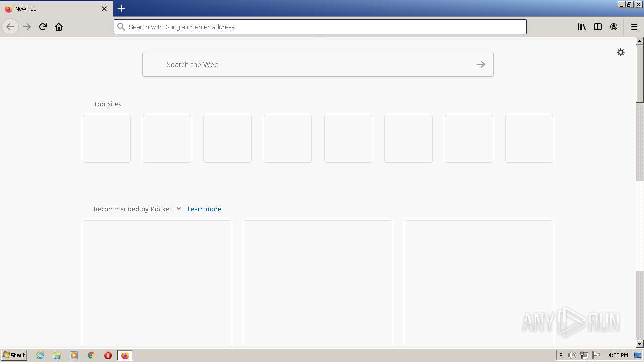Open Action Center flag icon
The height and width of the screenshot is (362, 644).
click(596, 355)
